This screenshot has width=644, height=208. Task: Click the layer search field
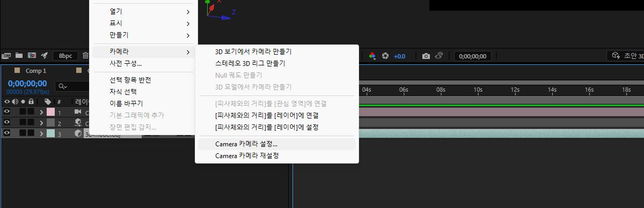[x=72, y=86]
